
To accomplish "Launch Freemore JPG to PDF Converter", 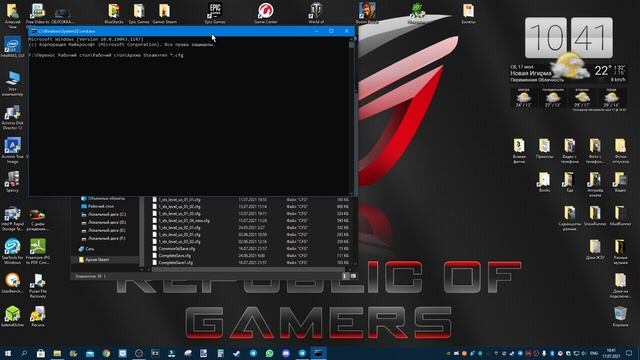I will click(38, 251).
